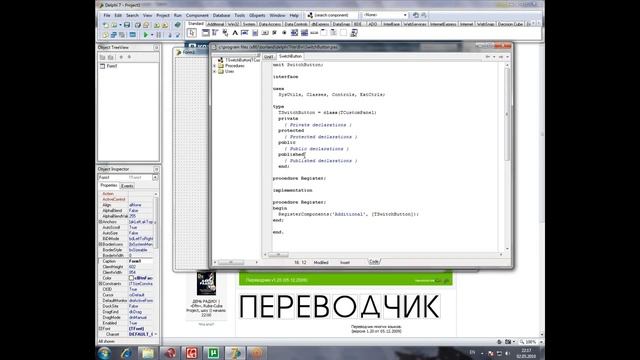Click the Caption property value Form1
Image resolution: width=640 pixels, height=360 pixels.
coord(141,261)
